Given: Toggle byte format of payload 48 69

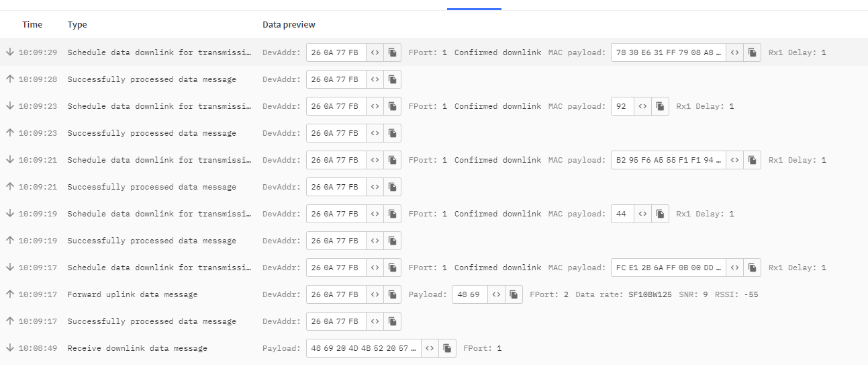Looking at the screenshot, I should point(496,294).
